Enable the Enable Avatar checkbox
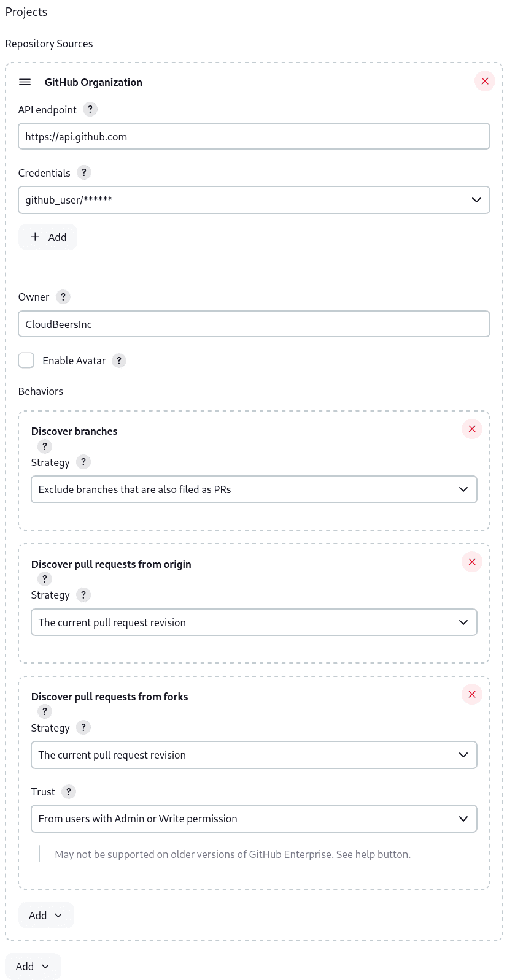This screenshot has width=507, height=980. [x=26, y=360]
